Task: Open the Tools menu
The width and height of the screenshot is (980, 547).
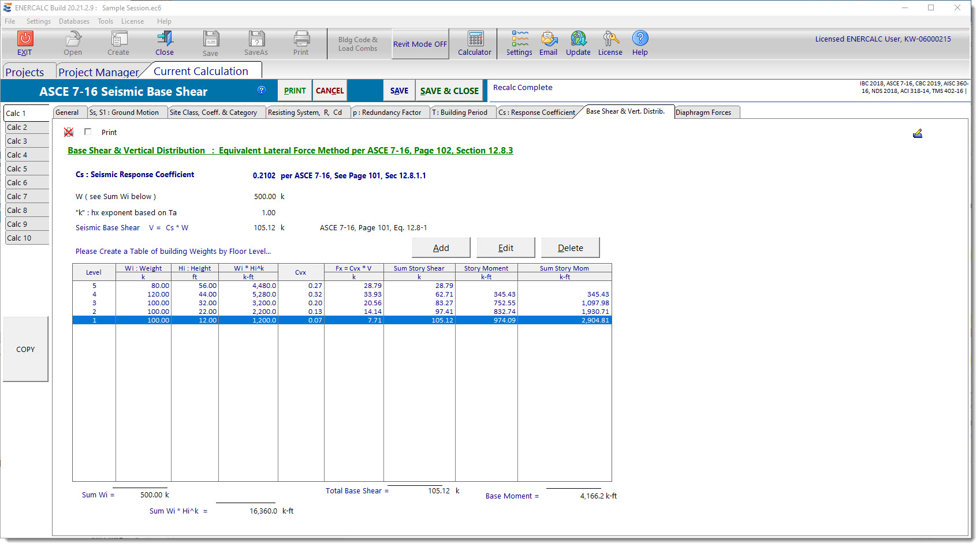Action: point(105,21)
